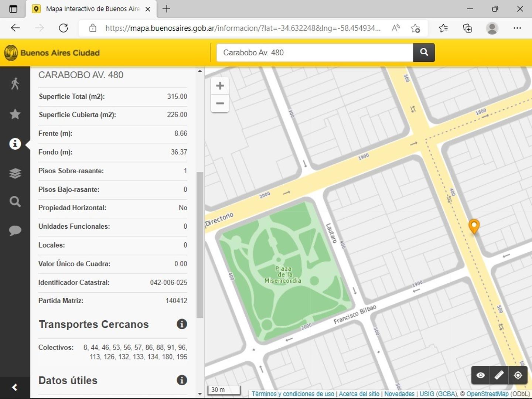This screenshot has width=532, height=399.
Task: Click the browser address bar URL
Action: (243, 28)
